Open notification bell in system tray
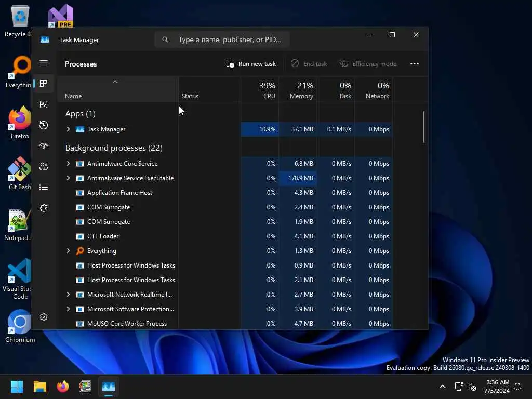532x399 pixels. pos(517,387)
